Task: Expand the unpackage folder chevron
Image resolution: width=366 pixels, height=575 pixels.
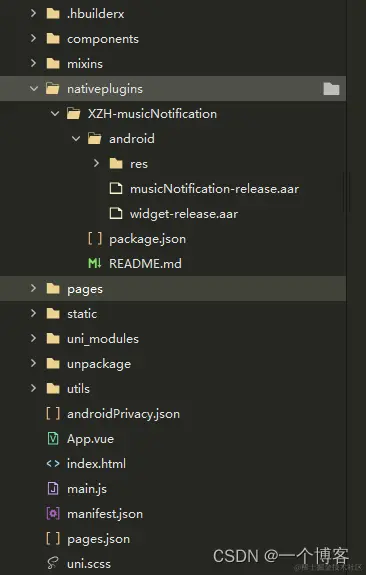Action: pos(33,363)
